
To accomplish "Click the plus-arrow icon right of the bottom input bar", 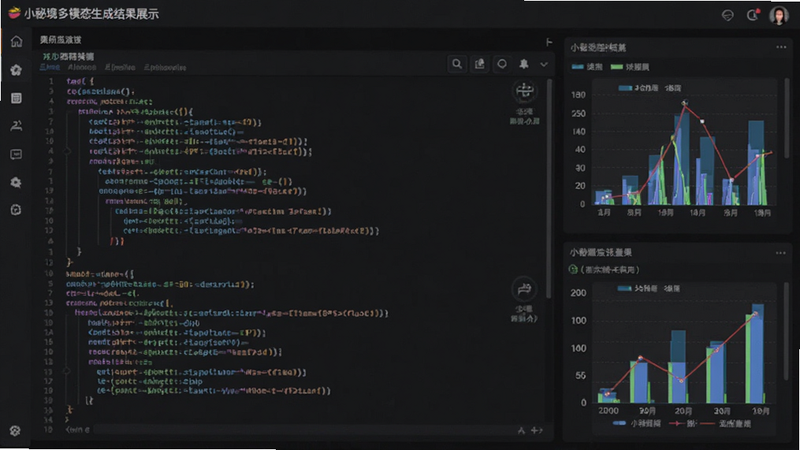I will [x=537, y=431].
